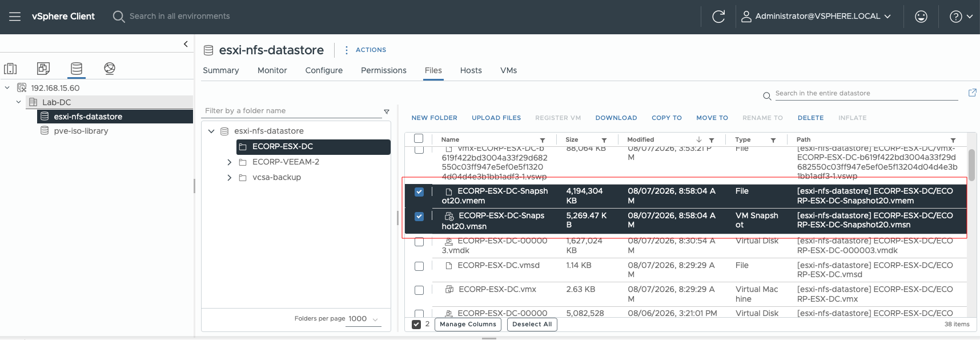Filter the Path column
980x340 pixels.
tap(953, 140)
